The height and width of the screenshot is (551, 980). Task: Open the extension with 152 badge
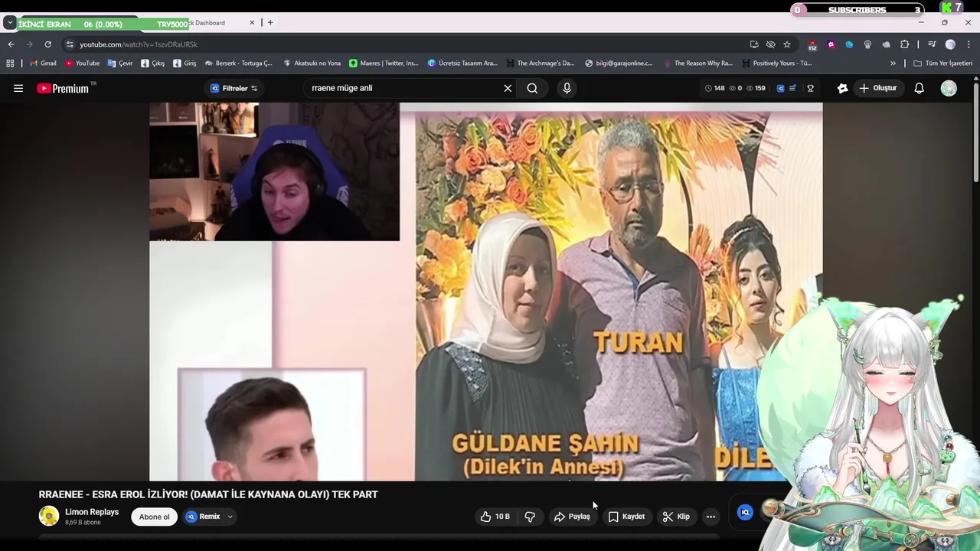point(812,45)
